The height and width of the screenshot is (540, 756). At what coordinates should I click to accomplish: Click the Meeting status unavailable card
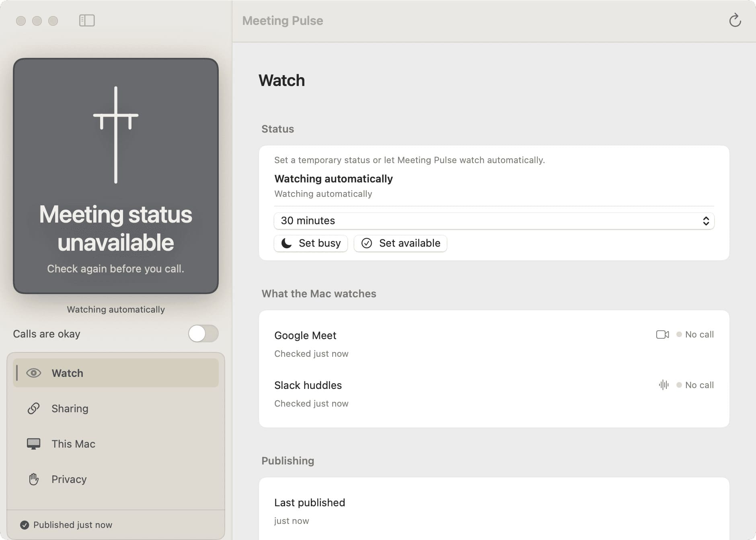pyautogui.click(x=116, y=176)
